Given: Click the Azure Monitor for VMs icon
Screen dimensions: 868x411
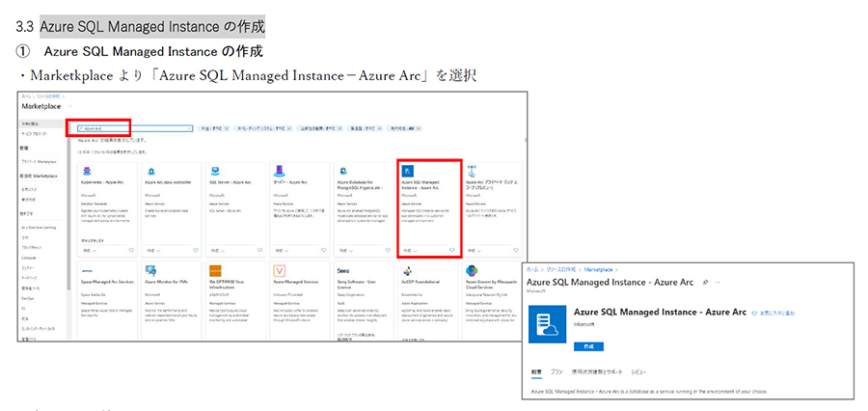Looking at the screenshot, I should coord(149,271).
